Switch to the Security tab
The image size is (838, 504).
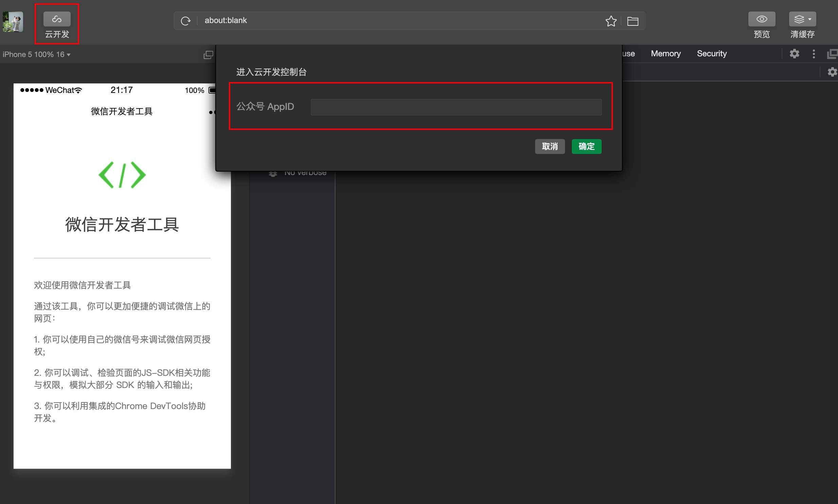click(712, 54)
